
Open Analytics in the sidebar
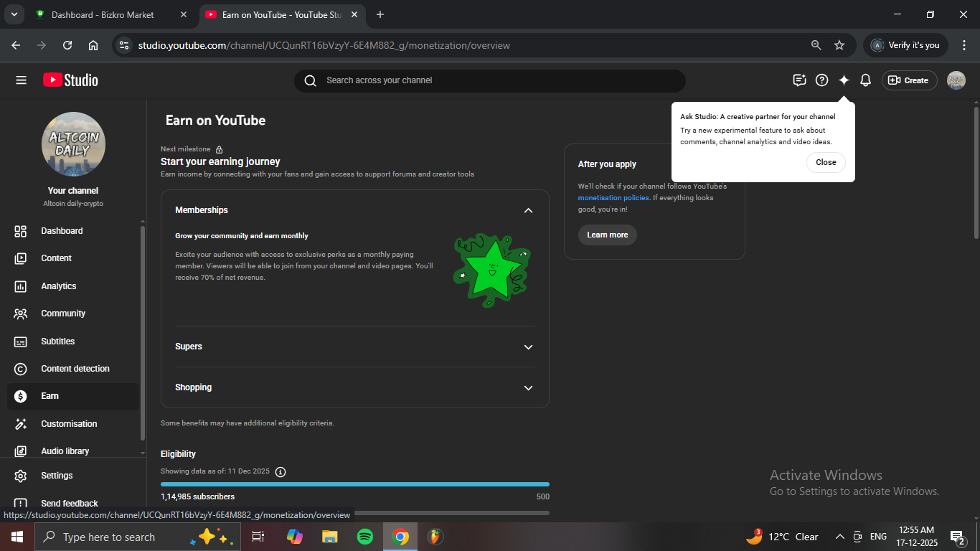(x=59, y=286)
